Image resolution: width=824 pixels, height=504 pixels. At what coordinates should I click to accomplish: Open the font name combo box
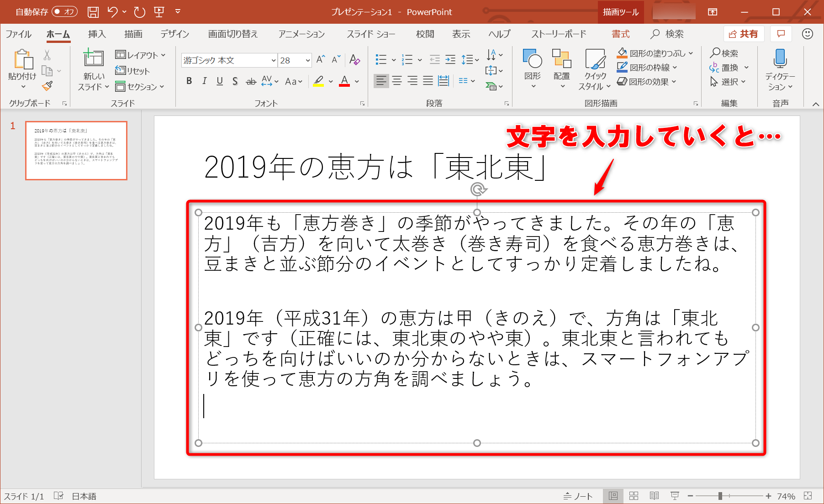[x=229, y=60]
